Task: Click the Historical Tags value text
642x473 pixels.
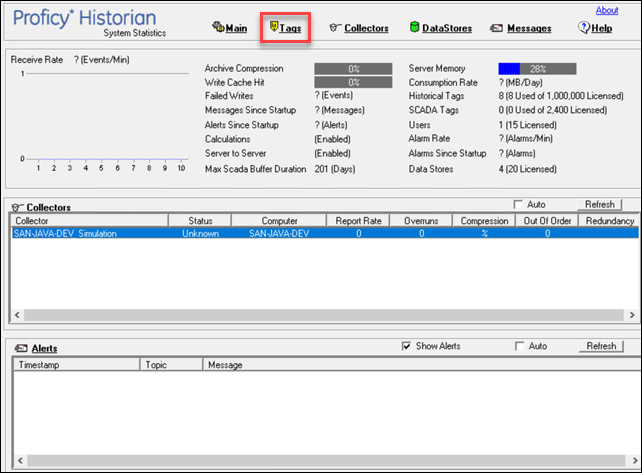Action: pyautogui.click(x=561, y=96)
